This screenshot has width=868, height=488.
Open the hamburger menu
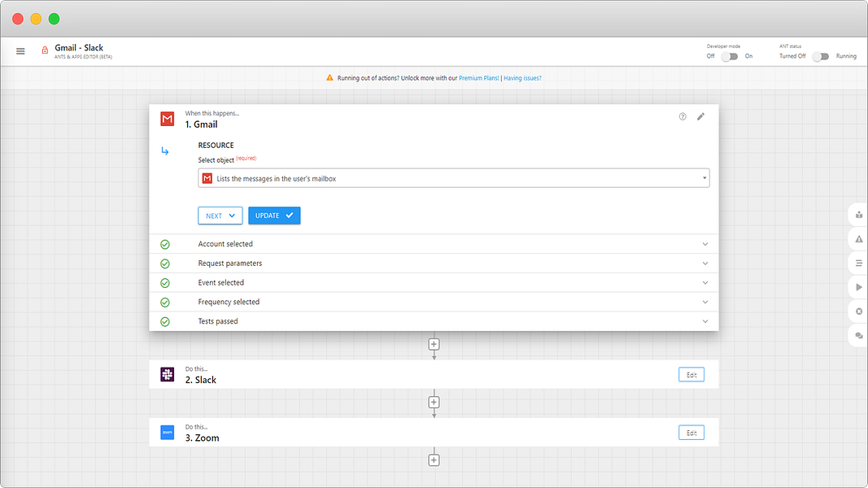[x=20, y=51]
